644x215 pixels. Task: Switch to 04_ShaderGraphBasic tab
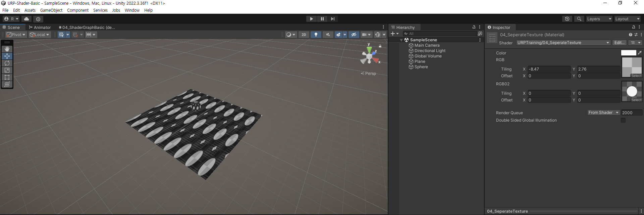87,27
